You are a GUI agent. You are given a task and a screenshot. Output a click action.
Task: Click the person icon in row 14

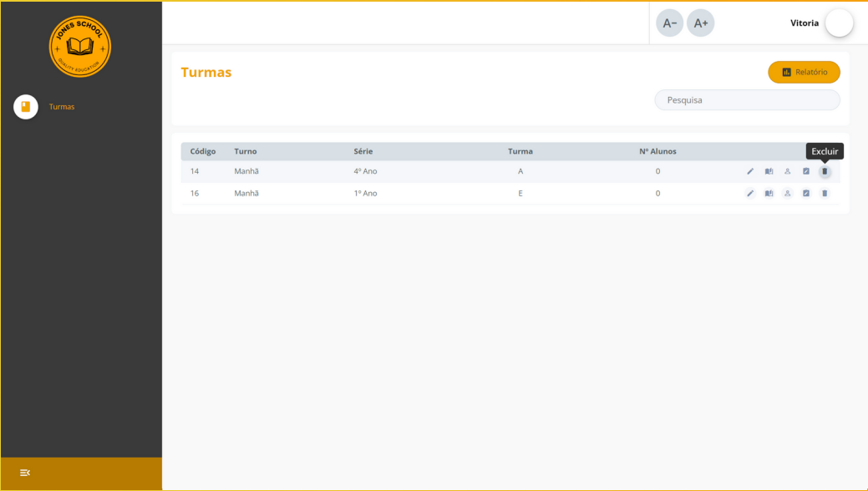(787, 172)
